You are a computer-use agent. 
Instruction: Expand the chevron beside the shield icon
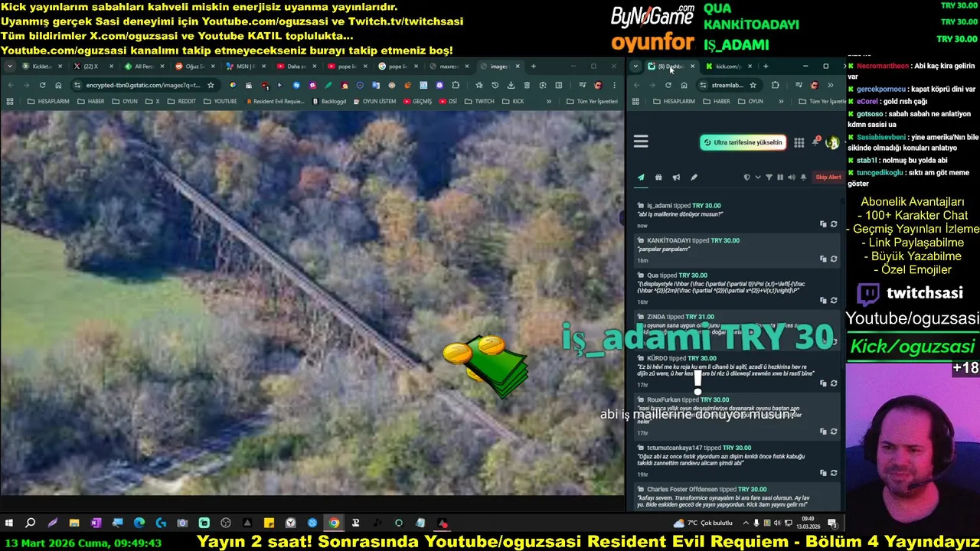[x=758, y=178]
